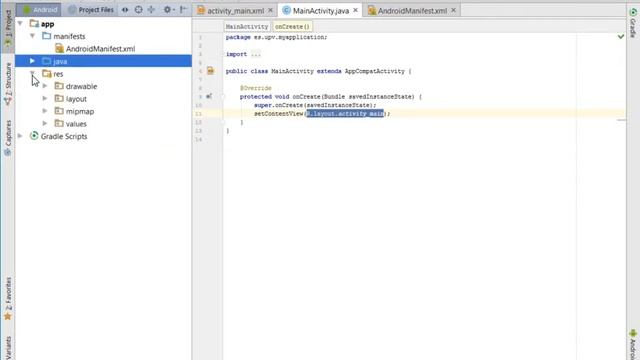The width and height of the screenshot is (640, 360).
Task: Click the error stripe marker on the right edge
Action: click(x=621, y=120)
